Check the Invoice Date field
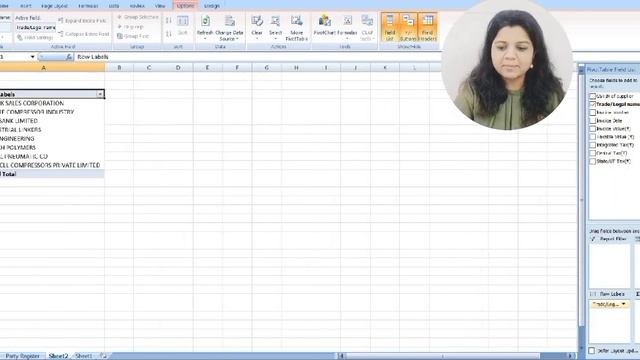The height and width of the screenshot is (360, 640). pos(592,121)
